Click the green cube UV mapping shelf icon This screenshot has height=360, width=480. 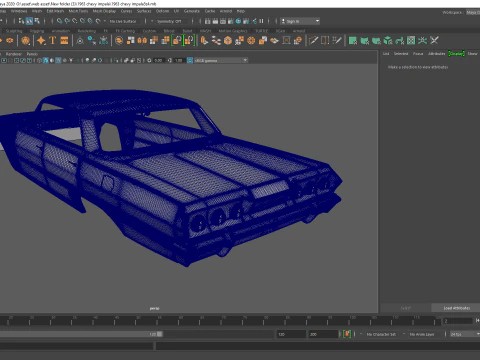coord(388,41)
